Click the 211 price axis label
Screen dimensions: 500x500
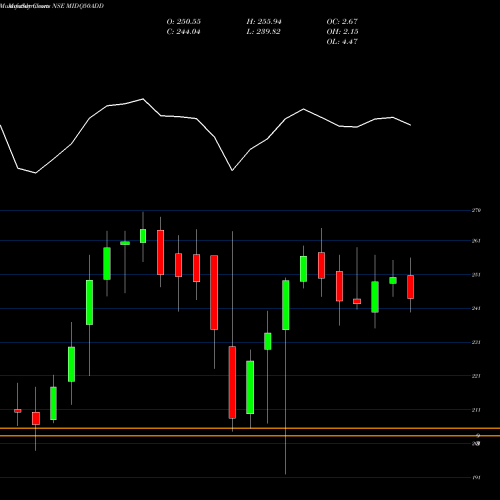pyautogui.click(x=476, y=410)
